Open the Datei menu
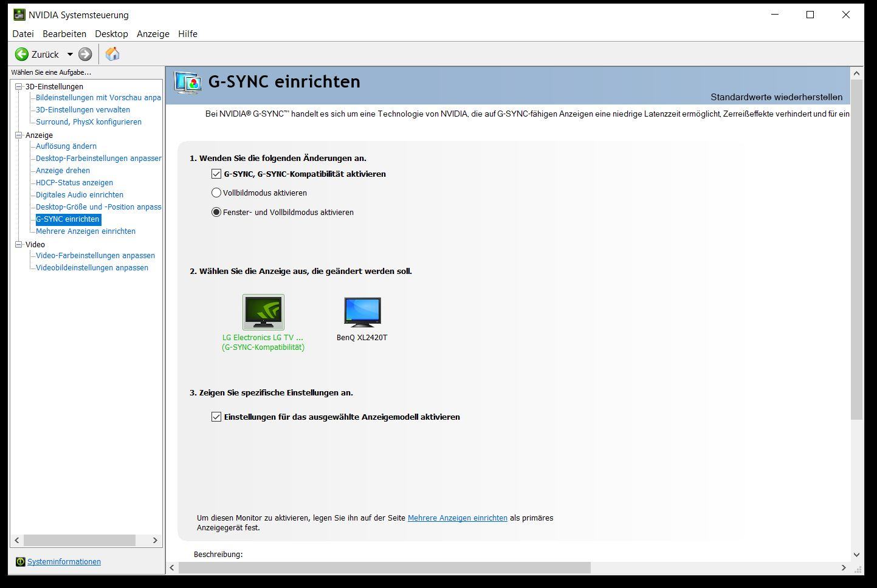The image size is (877, 588). [x=23, y=34]
